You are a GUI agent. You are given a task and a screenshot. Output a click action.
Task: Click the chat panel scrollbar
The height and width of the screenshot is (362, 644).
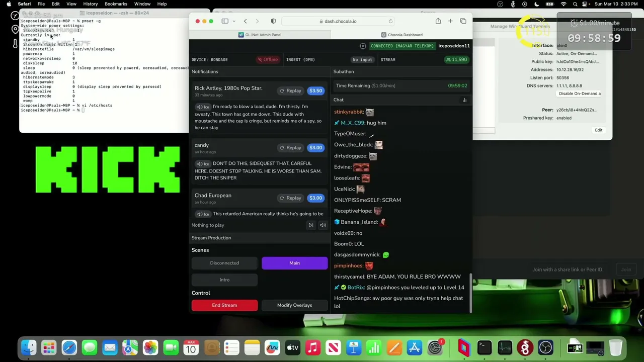tap(471, 293)
